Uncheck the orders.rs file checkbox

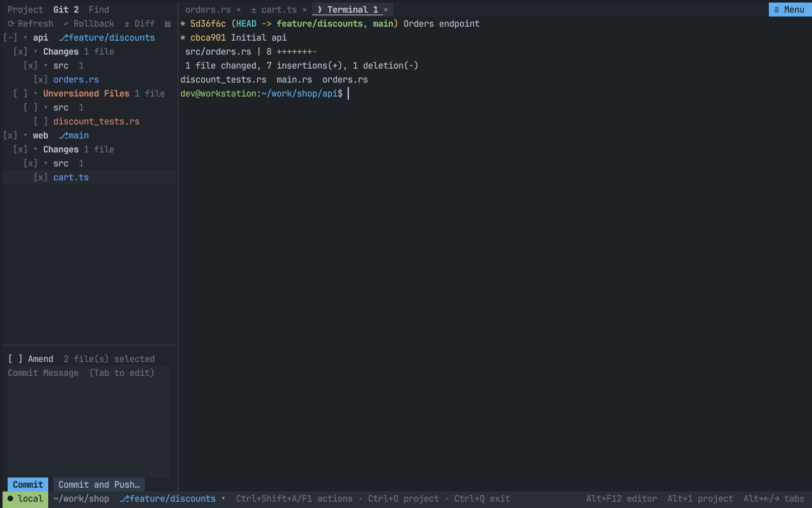[41, 79]
